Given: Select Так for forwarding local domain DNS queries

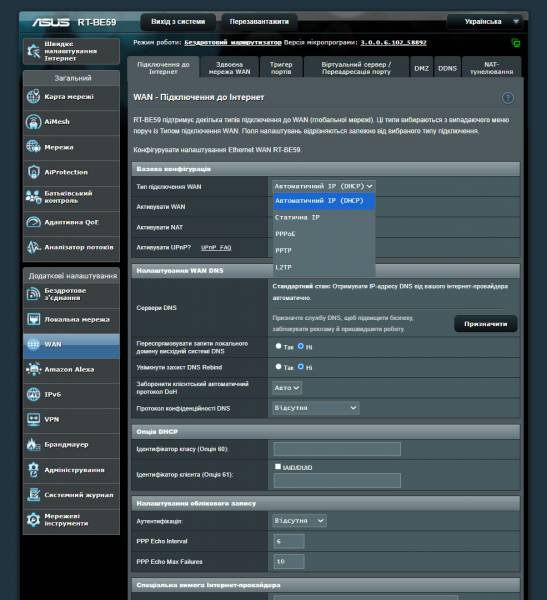Looking at the screenshot, I should point(278,346).
